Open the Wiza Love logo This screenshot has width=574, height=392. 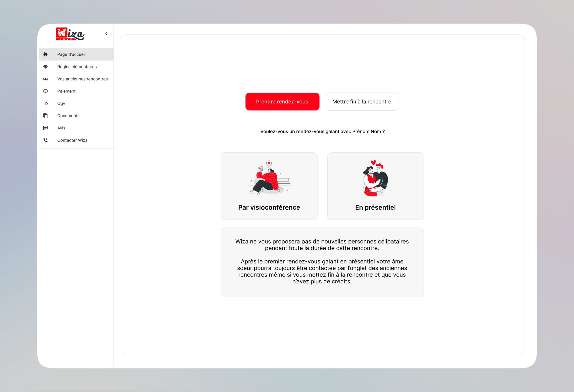pyautogui.click(x=70, y=34)
